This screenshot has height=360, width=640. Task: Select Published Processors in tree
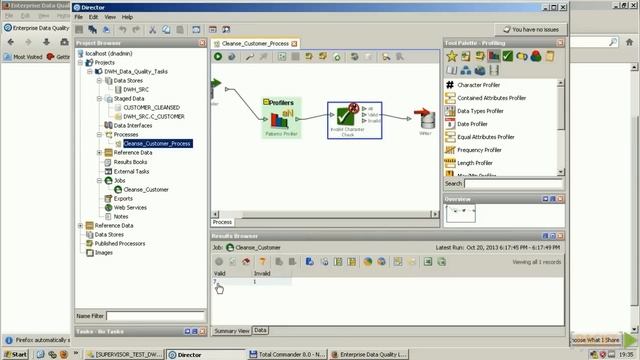(x=120, y=243)
